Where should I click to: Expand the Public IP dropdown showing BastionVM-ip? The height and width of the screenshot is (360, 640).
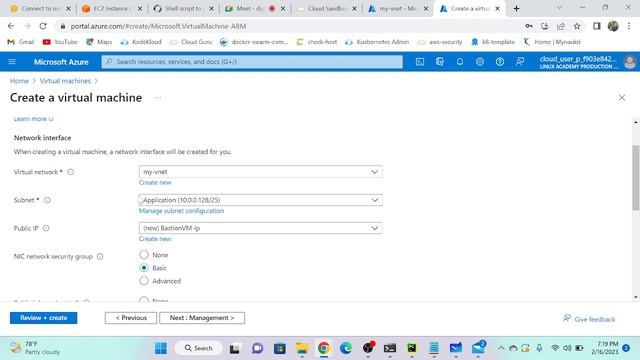coord(260,228)
